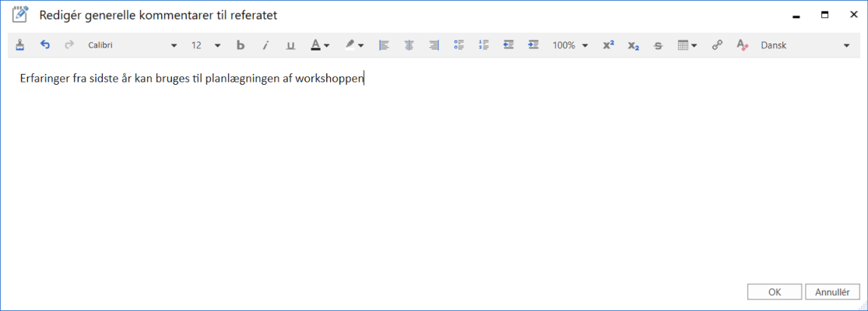
Task: Insert a numbered list
Action: pos(483,45)
